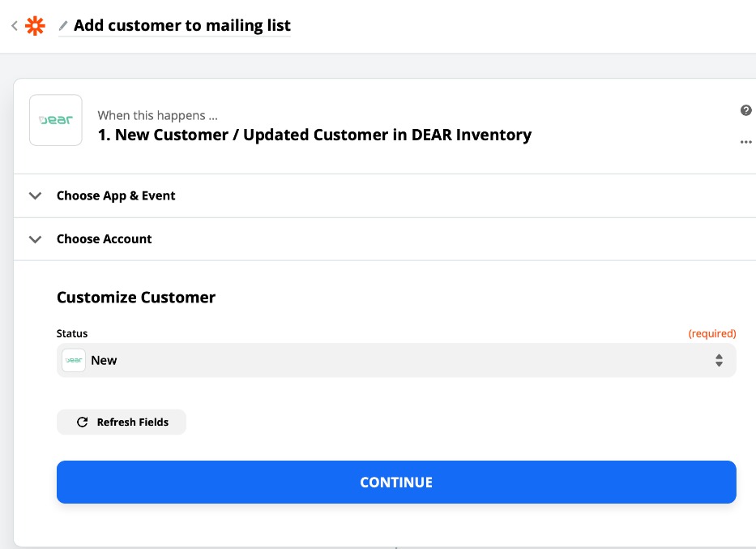Viewport: 756px width, 549px height.
Task: Click the up/down arrows of Status dropdown
Action: [719, 360]
